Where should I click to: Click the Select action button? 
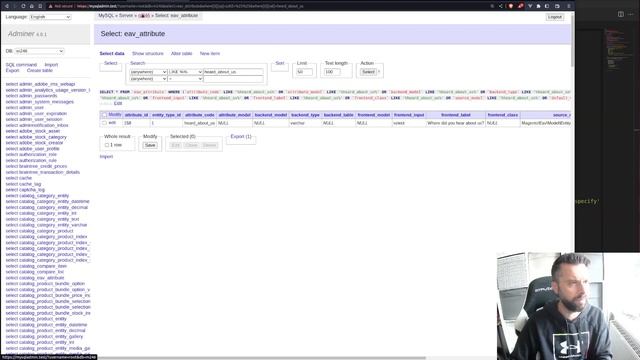tap(368, 72)
